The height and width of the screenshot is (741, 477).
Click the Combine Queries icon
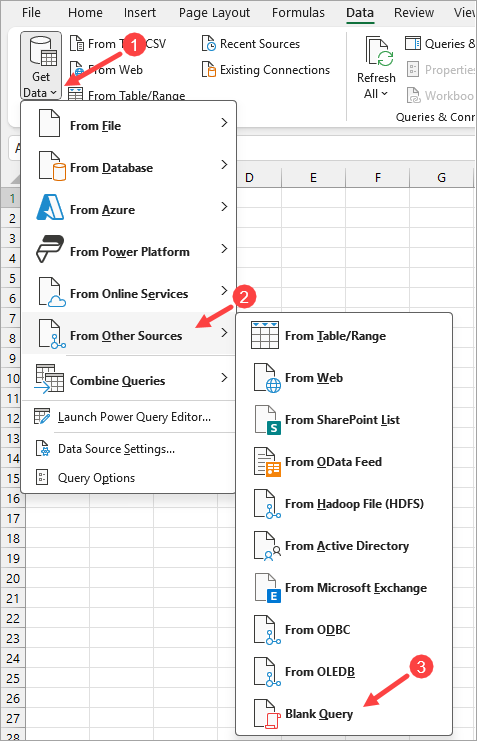point(49,379)
